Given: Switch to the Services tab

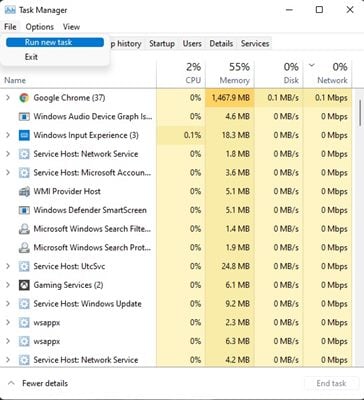Looking at the screenshot, I should click(x=255, y=44).
